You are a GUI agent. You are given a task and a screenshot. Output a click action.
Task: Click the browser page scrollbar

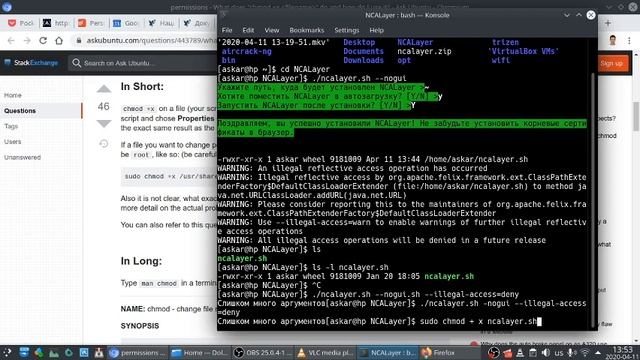(636, 116)
